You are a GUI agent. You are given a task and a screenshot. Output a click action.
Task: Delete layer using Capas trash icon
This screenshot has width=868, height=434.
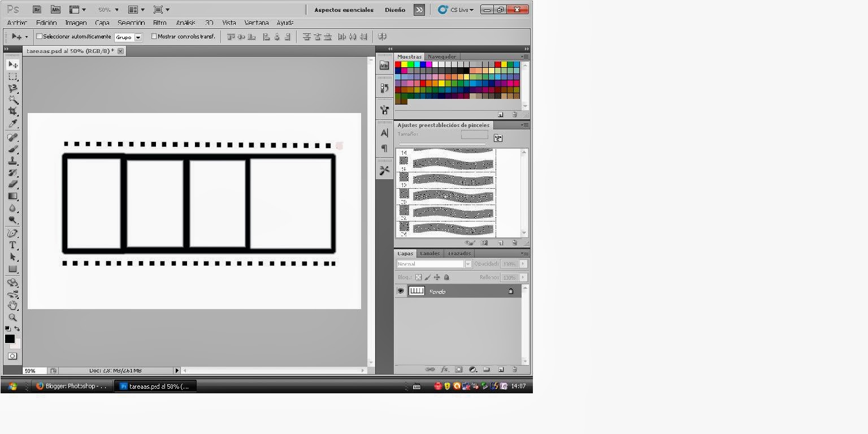point(514,370)
